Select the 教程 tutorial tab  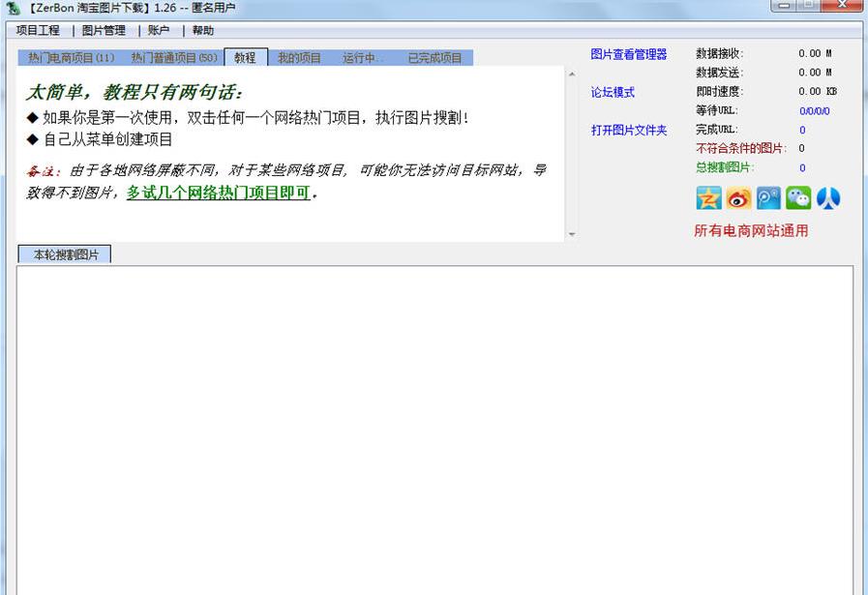[245, 56]
